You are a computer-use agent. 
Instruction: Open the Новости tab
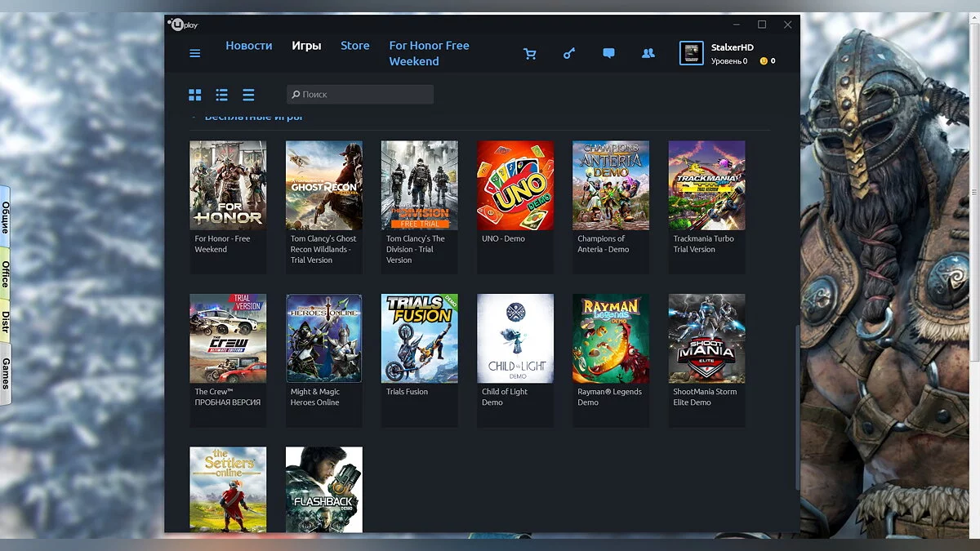coord(248,46)
